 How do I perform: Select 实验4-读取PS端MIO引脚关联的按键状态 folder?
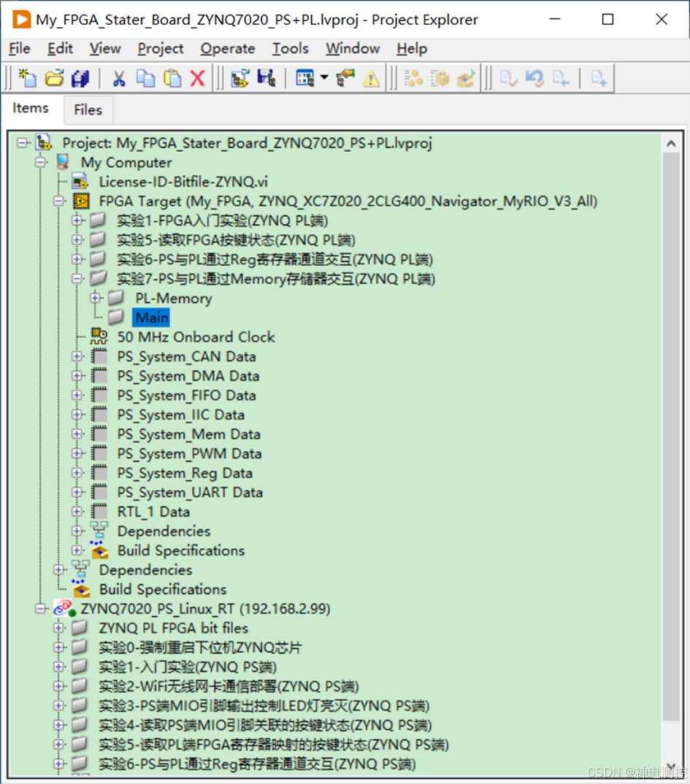click(x=265, y=725)
